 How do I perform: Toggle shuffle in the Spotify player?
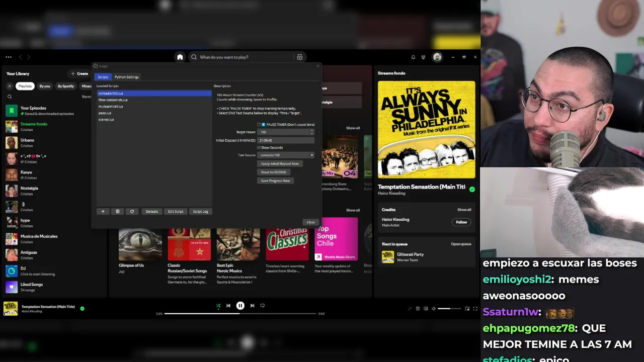[218, 305]
